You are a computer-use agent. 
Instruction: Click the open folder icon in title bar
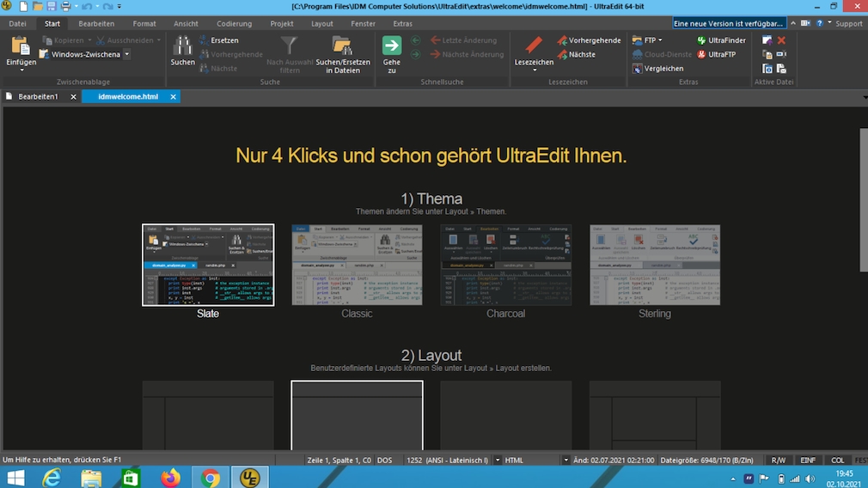tap(37, 7)
